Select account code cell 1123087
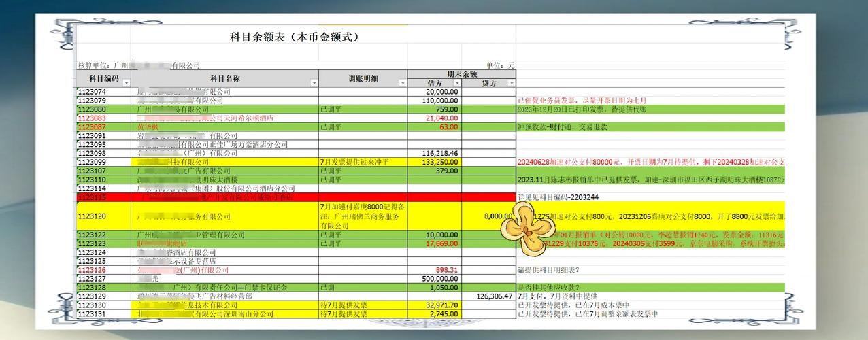Image resolution: width=868 pixels, height=340 pixels. (103, 127)
